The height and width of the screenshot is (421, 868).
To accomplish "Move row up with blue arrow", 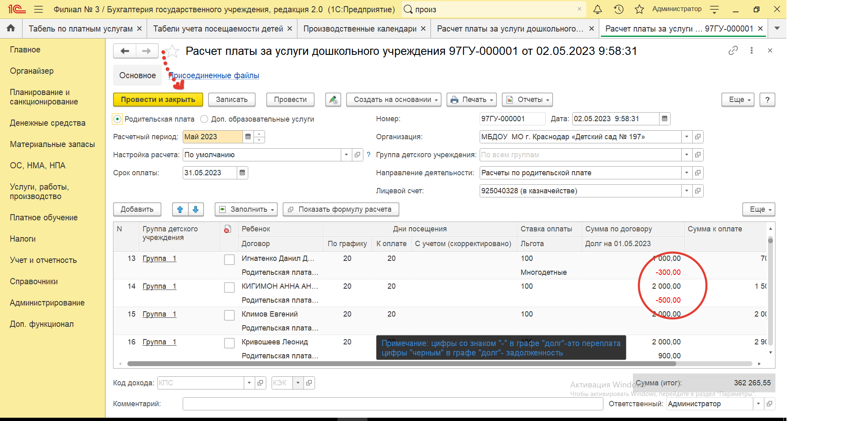I will tap(180, 209).
